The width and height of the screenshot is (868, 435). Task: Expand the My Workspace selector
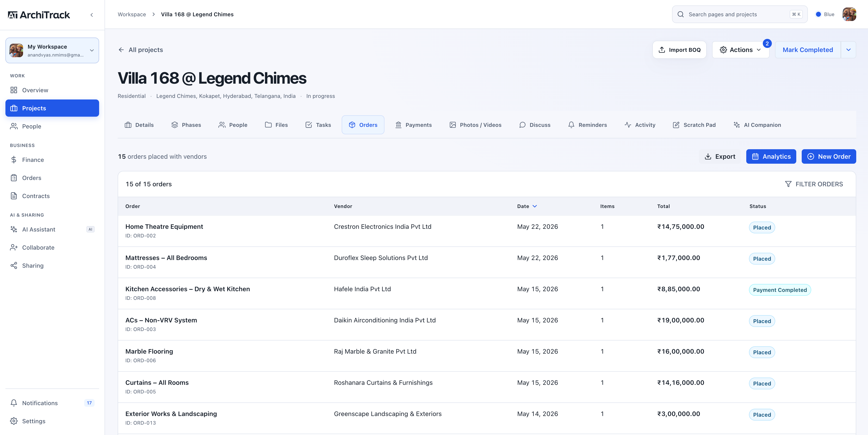(x=52, y=50)
